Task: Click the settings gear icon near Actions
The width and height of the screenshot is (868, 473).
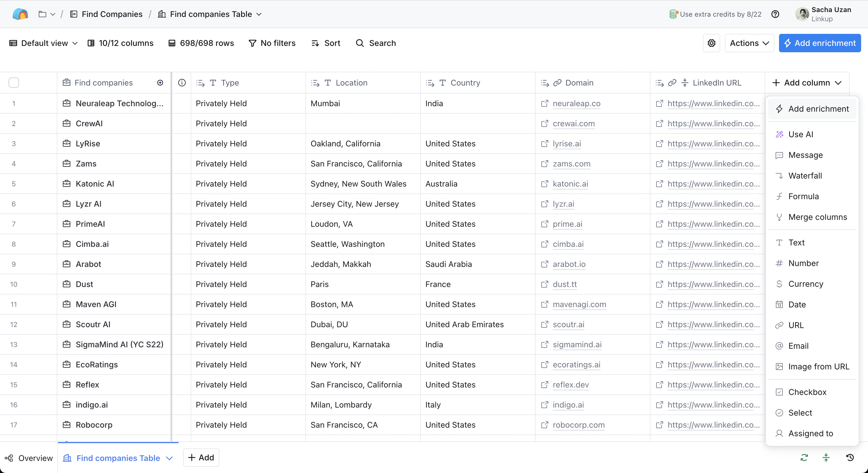Action: 711,43
